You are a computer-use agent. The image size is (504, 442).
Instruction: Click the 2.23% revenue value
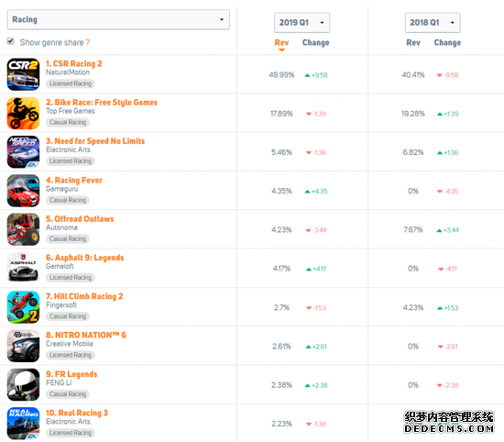(281, 424)
